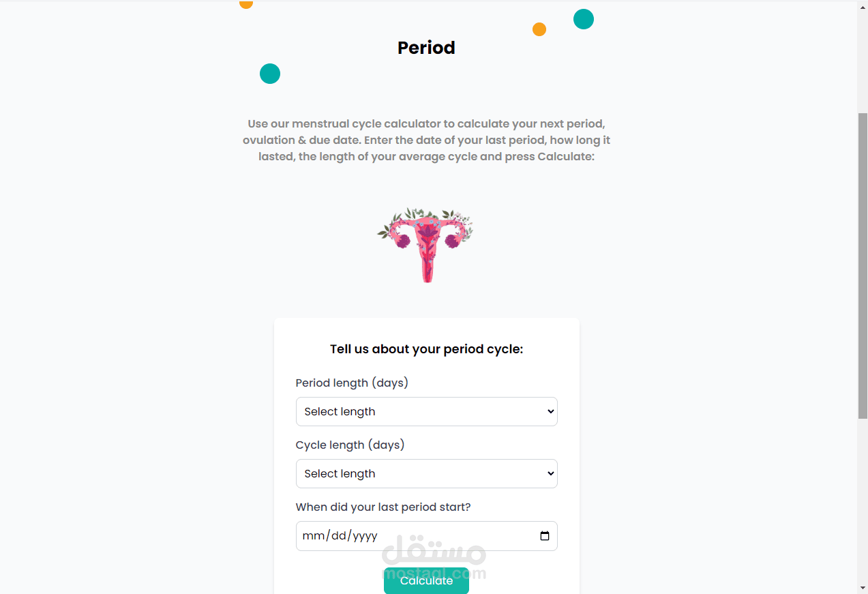Click the scrollbar down arrow

tap(863, 587)
